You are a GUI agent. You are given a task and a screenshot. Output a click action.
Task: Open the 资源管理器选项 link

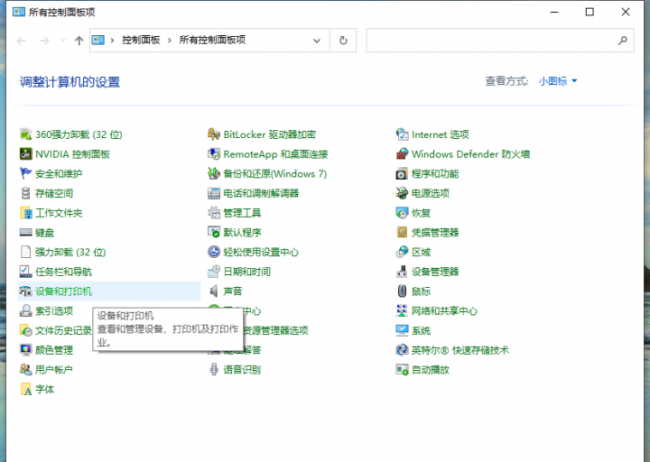click(276, 330)
